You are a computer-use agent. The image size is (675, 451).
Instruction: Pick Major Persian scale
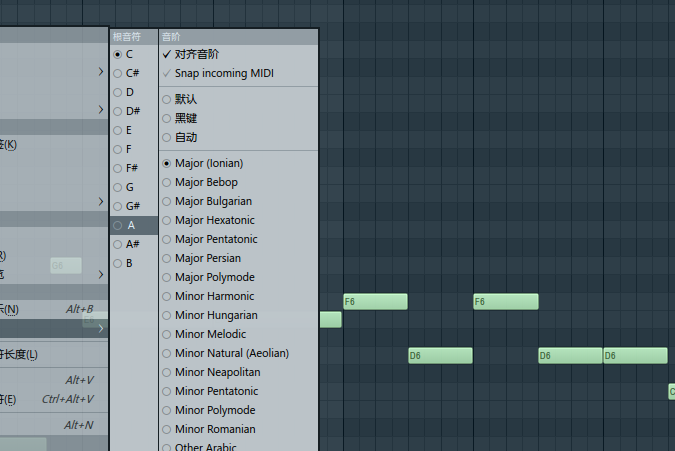(238, 258)
